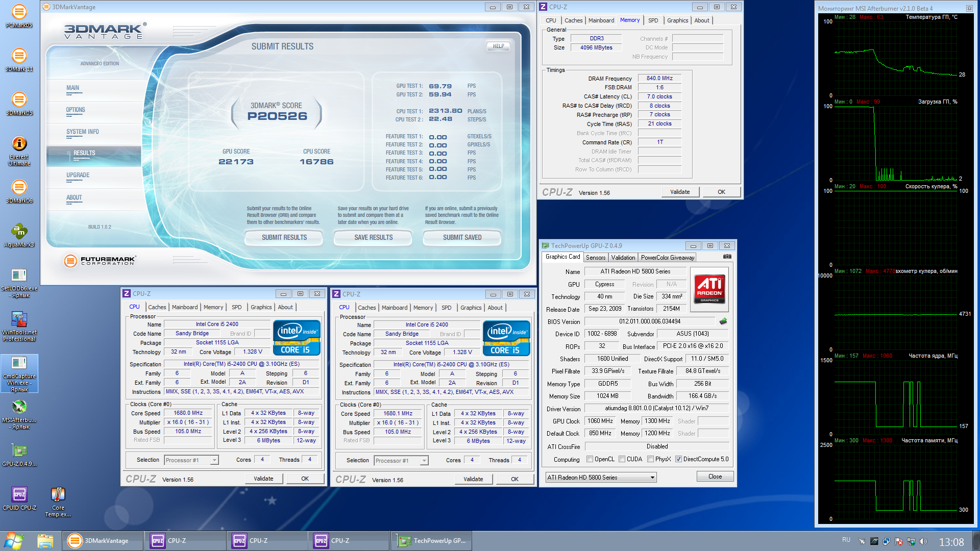
Task: Open the 3DMark 11 desktop icon
Action: click(19, 59)
